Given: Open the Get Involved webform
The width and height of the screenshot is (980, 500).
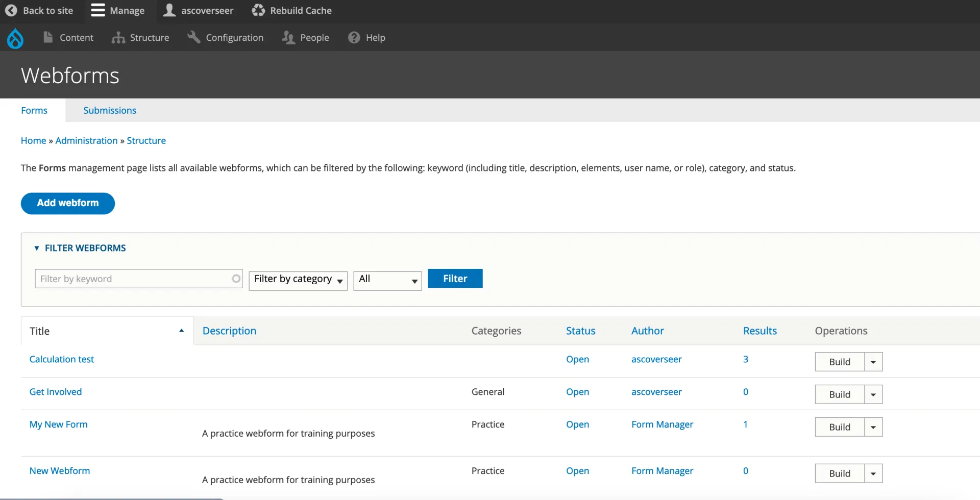Looking at the screenshot, I should tap(56, 392).
